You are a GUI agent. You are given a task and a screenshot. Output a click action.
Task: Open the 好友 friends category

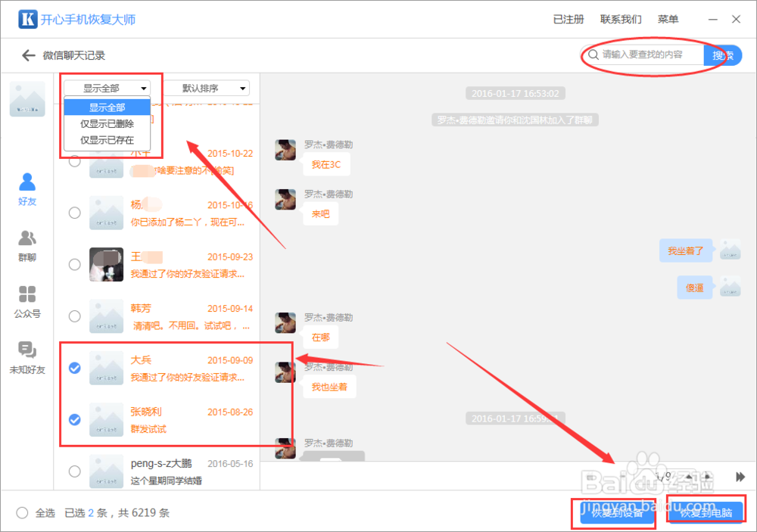point(27,189)
